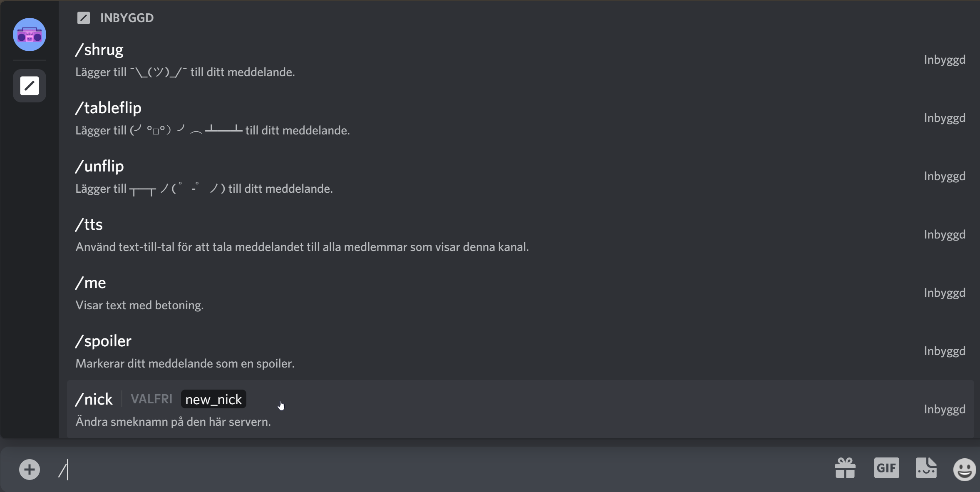Select the /nick command
This screenshot has height=492, width=980.
point(94,400)
